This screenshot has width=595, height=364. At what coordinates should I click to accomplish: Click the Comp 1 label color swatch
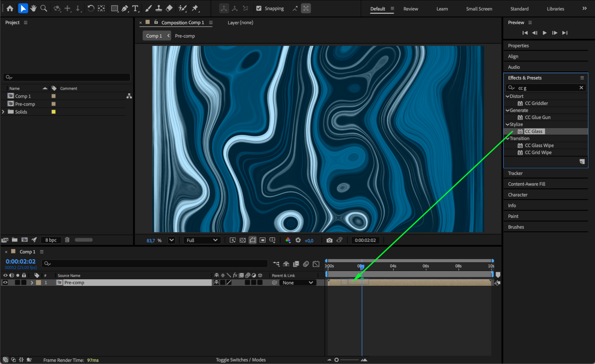(x=54, y=96)
